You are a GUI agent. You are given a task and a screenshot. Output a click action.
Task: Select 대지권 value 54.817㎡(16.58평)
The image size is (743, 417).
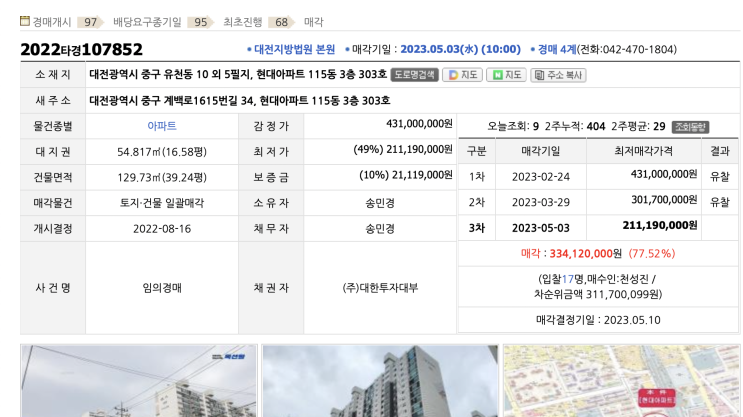click(x=162, y=152)
